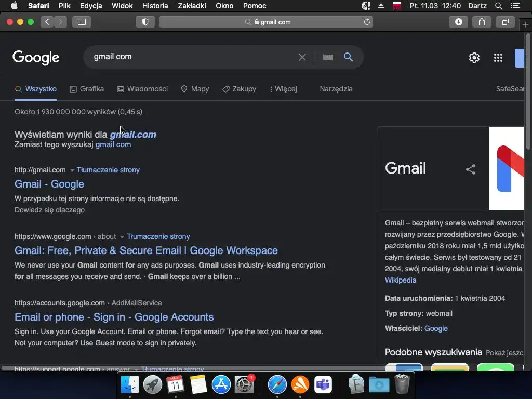This screenshot has height=399, width=532.
Task: Open Finder from the Dock
Action: coord(129,385)
